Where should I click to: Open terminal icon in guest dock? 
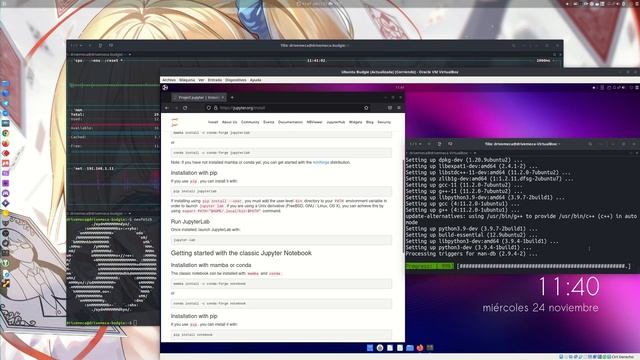(x=430, y=348)
